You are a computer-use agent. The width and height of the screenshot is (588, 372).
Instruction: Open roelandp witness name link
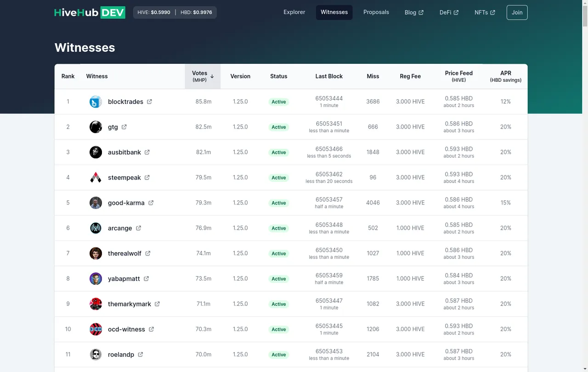tap(121, 354)
